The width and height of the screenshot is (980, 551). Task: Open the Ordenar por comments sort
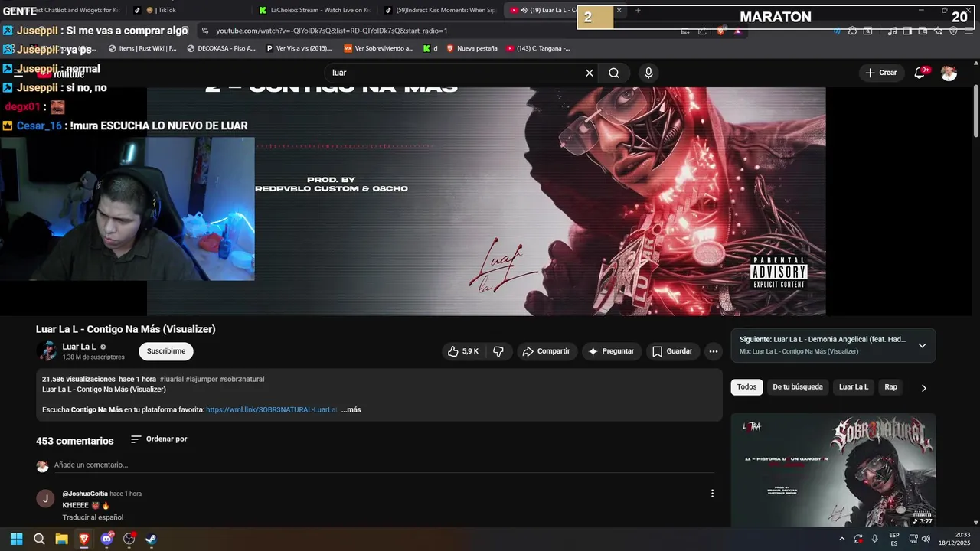(x=158, y=439)
